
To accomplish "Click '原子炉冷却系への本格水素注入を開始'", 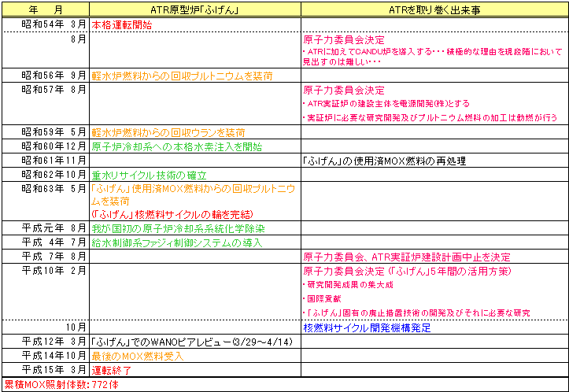I will [177, 146].
